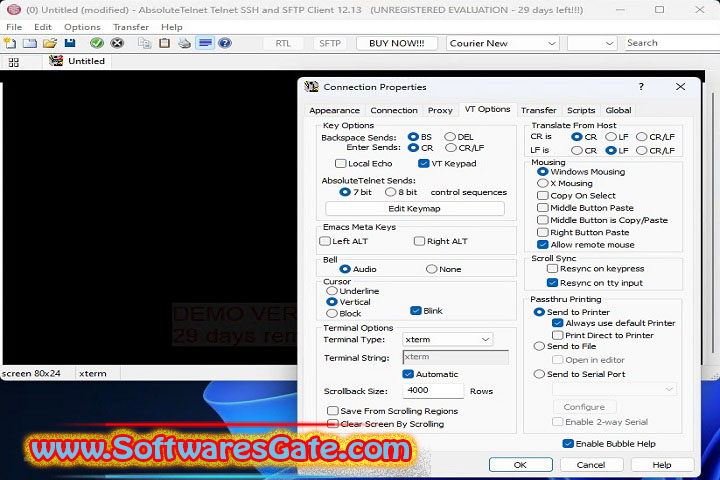Click the Connection Properties dialog title icon
This screenshot has width=720, height=480.
(x=311, y=86)
